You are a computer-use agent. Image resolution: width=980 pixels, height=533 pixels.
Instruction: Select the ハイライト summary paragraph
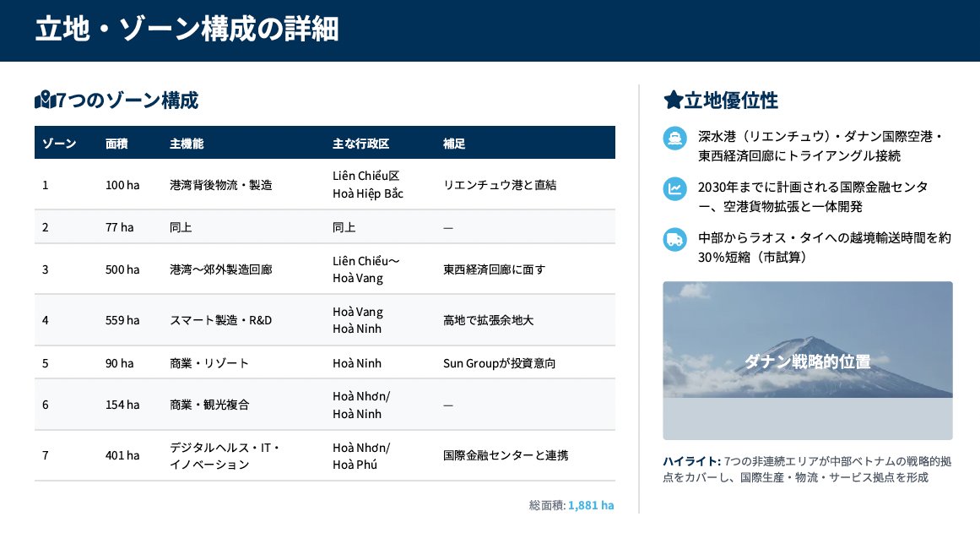(807, 469)
